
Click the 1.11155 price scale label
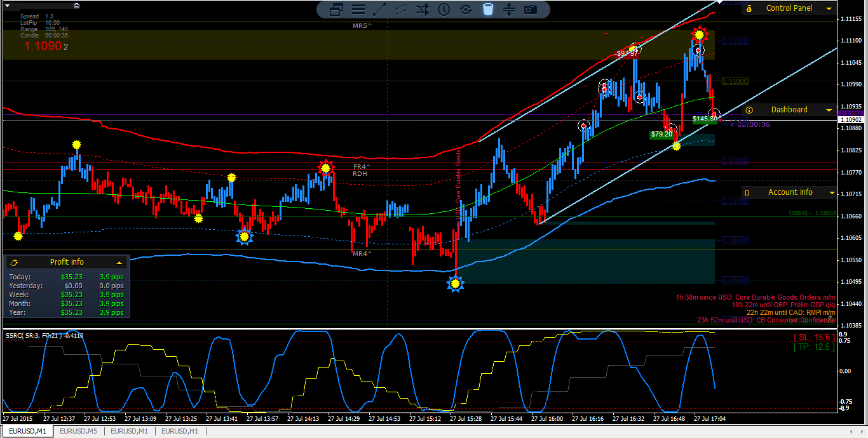pyautogui.click(x=851, y=19)
